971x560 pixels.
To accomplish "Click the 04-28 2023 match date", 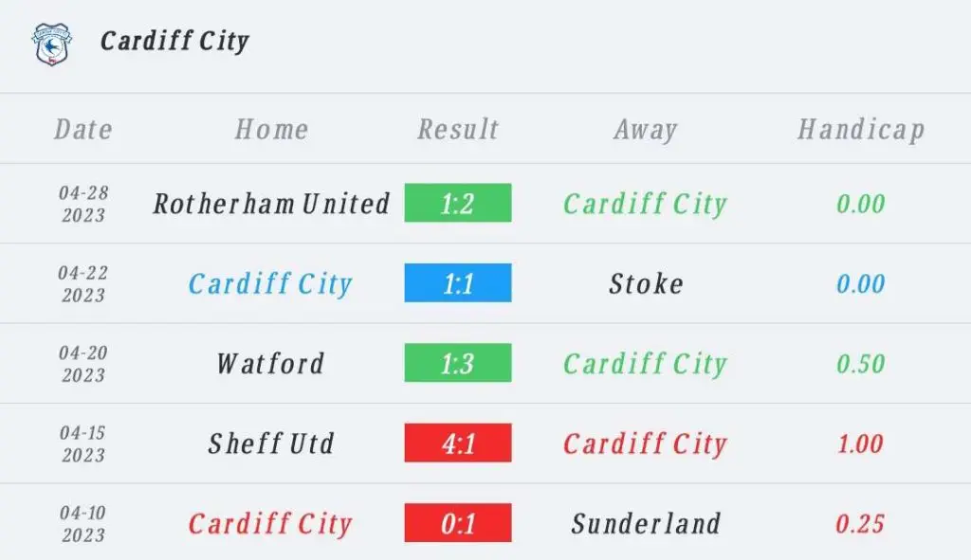I will [x=83, y=204].
